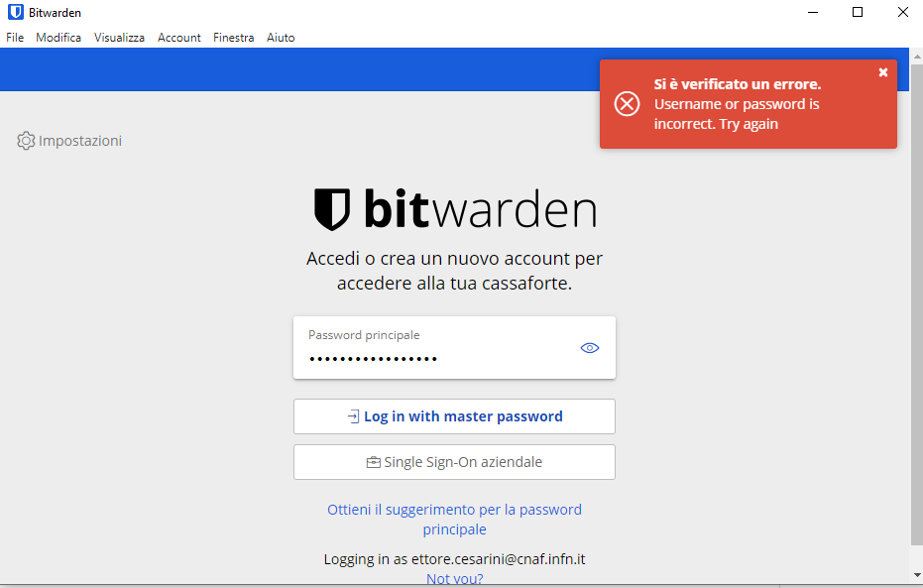Click Log in with master password
923x588 pixels.
click(x=454, y=416)
